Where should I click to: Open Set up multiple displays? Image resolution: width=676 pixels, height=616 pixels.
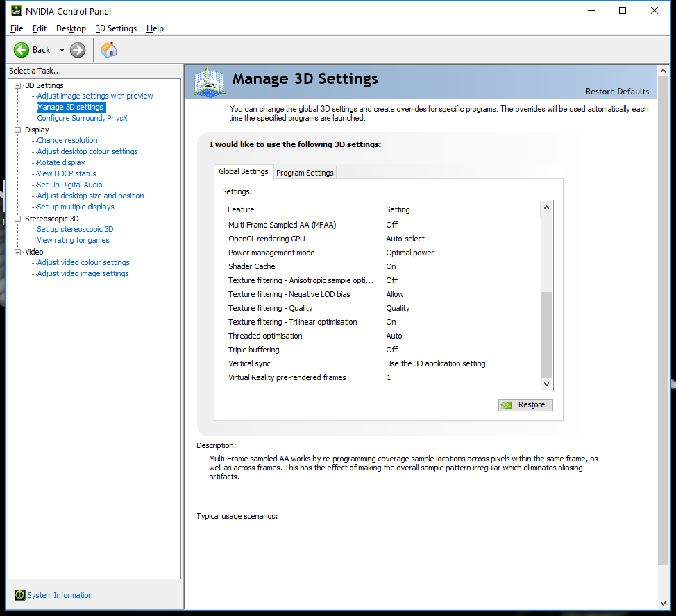point(76,207)
